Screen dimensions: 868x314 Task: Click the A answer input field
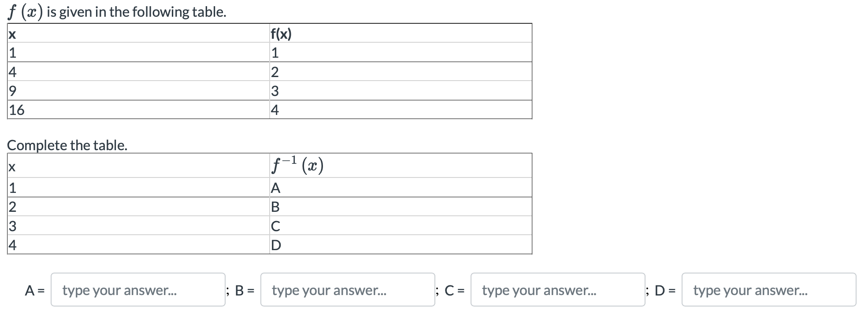coord(137,290)
